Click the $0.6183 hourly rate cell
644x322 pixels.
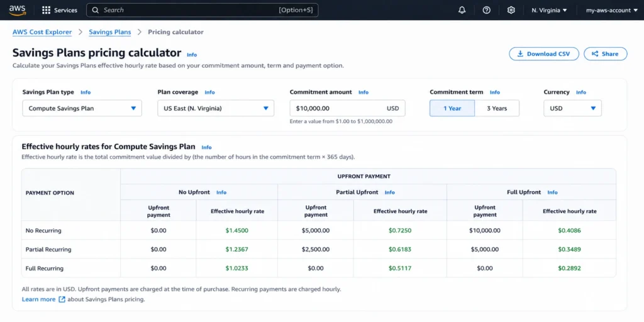coord(400,250)
